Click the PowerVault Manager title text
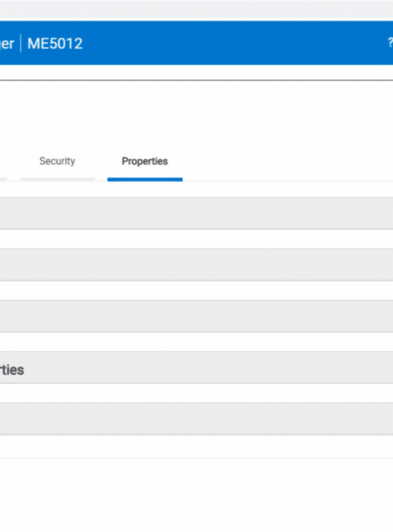Image resolution: width=393 pixels, height=532 pixels. [7, 43]
